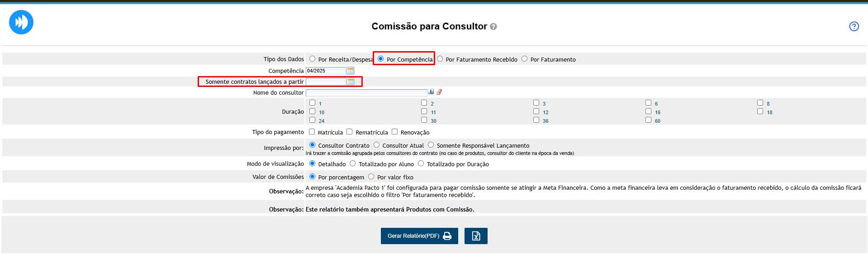Select Por Receita/Despesa radio option

pos(312,59)
